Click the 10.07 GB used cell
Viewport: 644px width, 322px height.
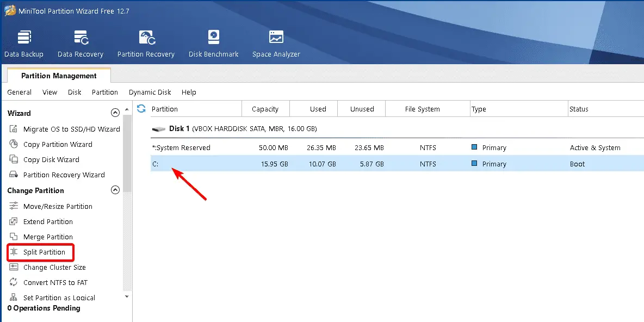[323, 164]
